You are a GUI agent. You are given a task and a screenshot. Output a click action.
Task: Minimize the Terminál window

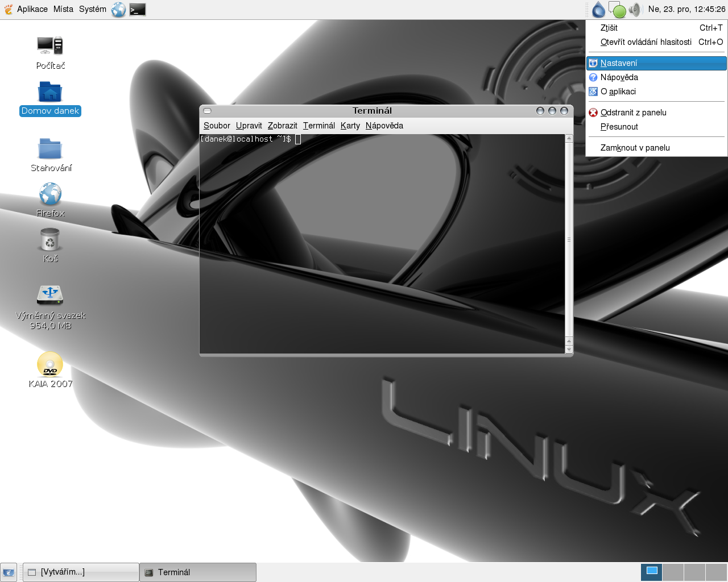coord(540,111)
